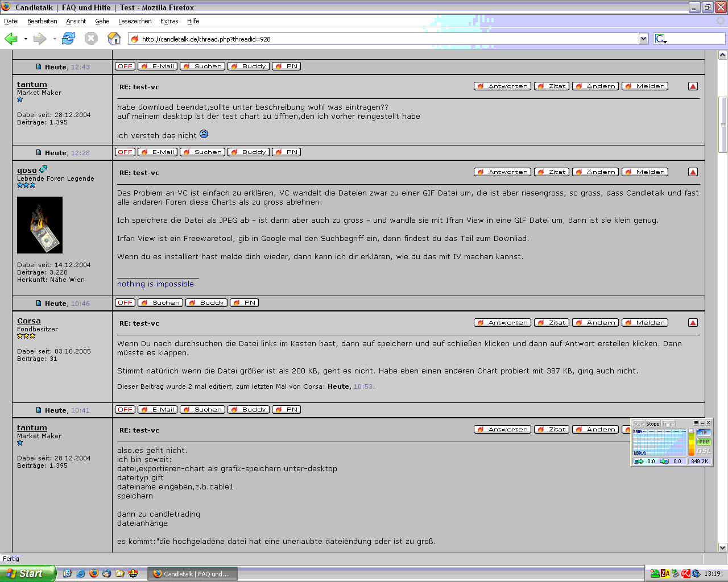Open goso's user profile link
728x582 pixels.
coord(27,170)
